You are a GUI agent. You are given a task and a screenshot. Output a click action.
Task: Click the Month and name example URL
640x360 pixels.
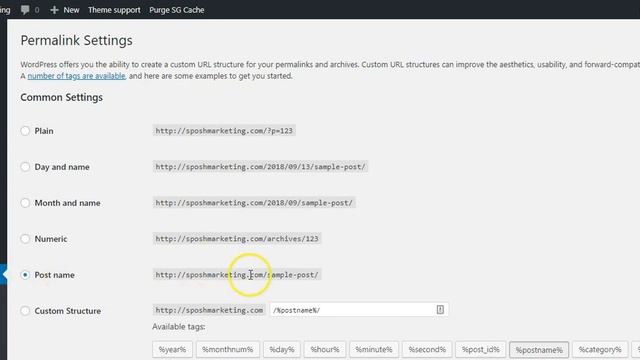coord(254,202)
